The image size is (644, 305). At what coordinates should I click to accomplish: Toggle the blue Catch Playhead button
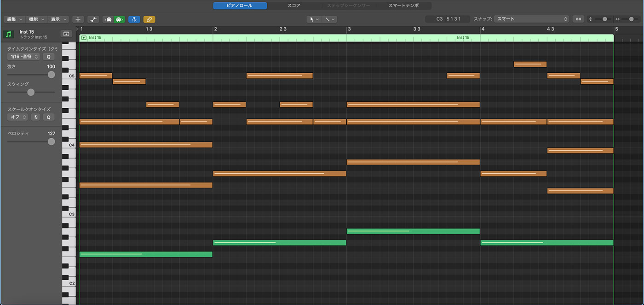pos(134,19)
